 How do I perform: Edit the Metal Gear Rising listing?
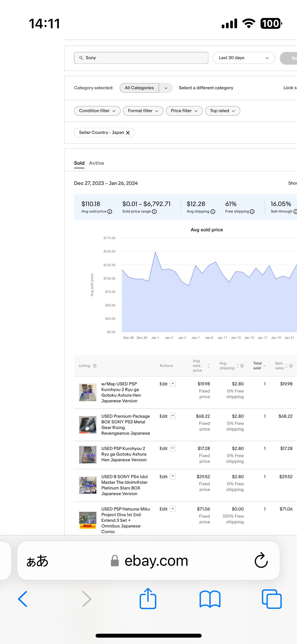tap(163, 416)
